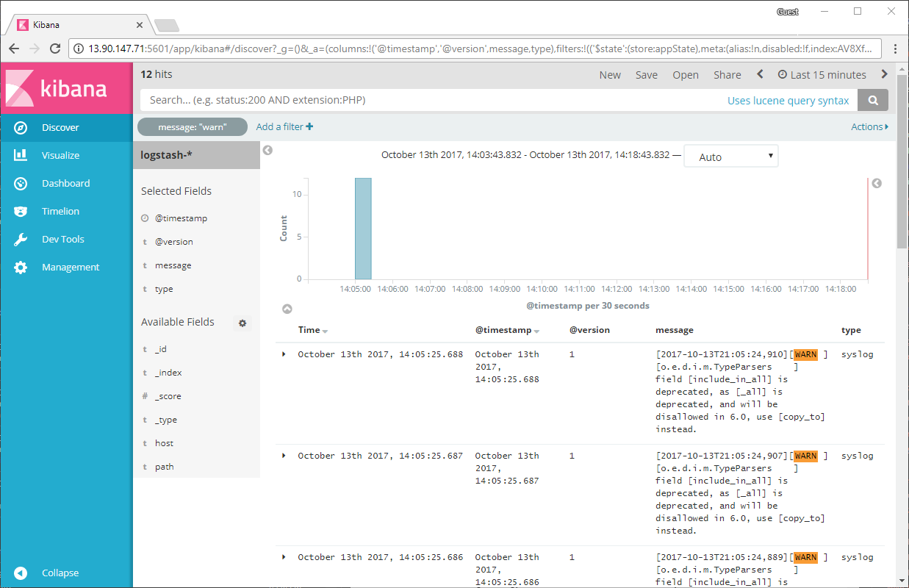Click the _id available field
909x588 pixels.
click(161, 349)
